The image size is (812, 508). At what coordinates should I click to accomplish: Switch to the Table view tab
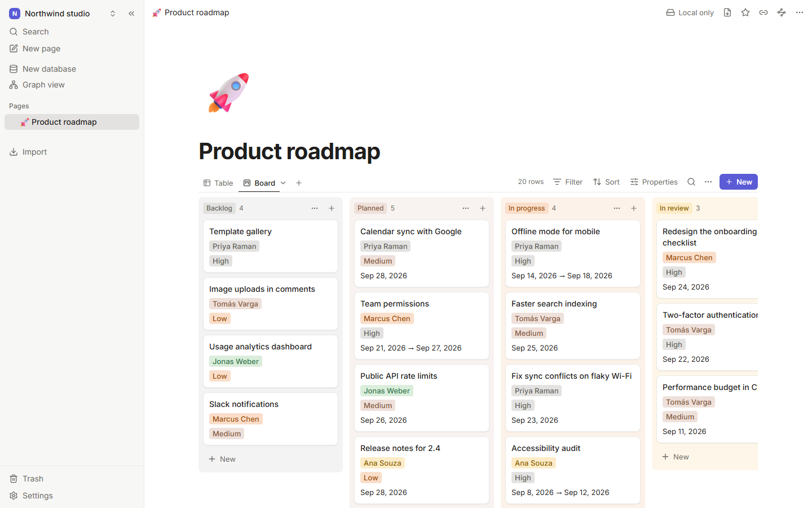pyautogui.click(x=218, y=183)
